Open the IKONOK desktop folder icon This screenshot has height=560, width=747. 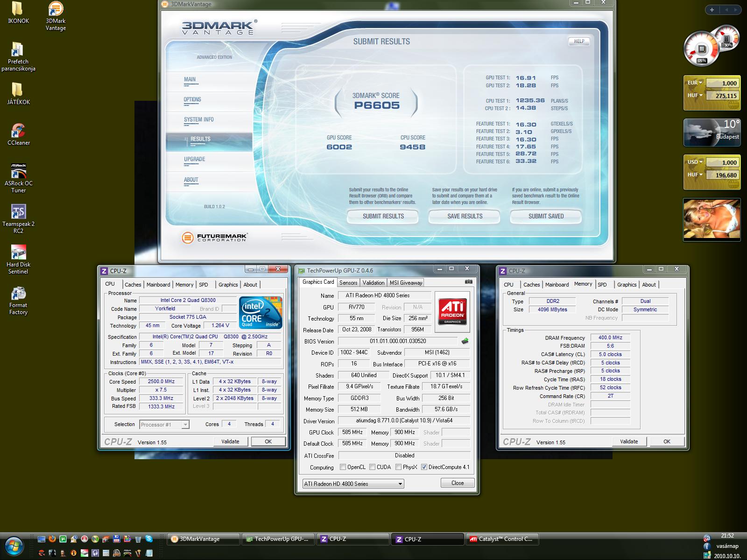[x=18, y=13]
